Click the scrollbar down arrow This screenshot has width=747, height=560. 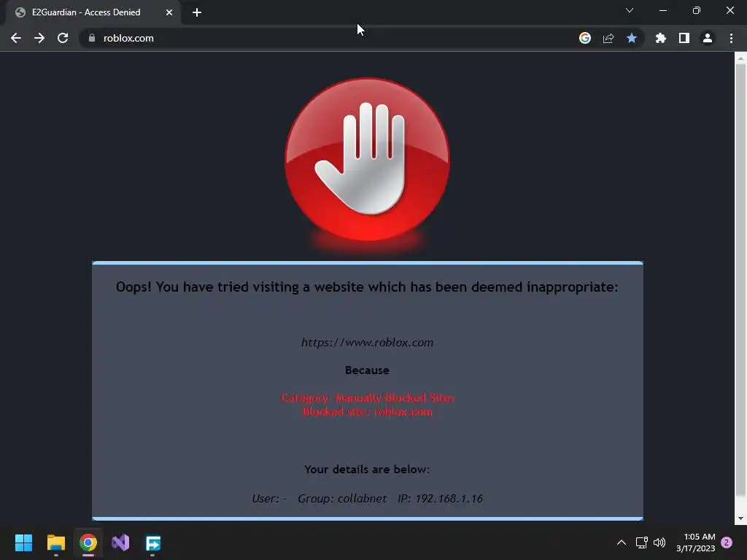point(740,518)
